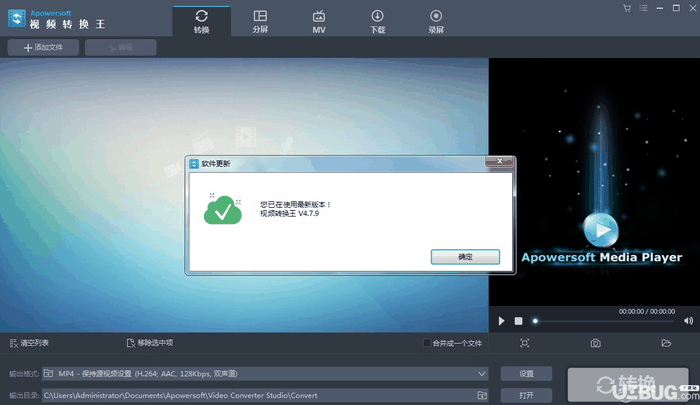Confirm the update dialog with 确定

pos(465,257)
